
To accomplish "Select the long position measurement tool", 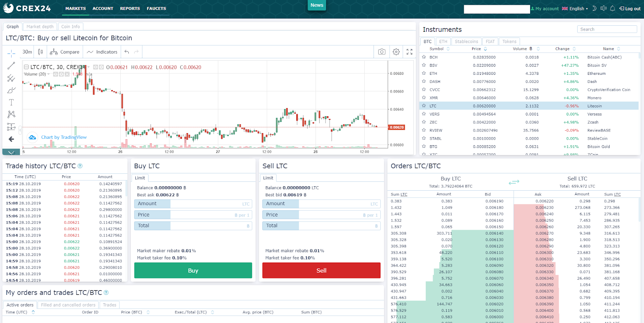I will tap(11, 127).
